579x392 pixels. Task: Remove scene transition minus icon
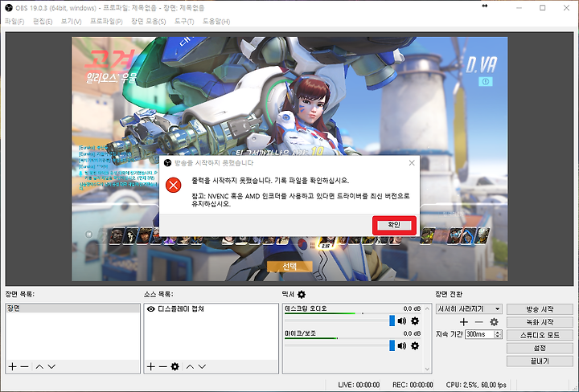pos(479,322)
